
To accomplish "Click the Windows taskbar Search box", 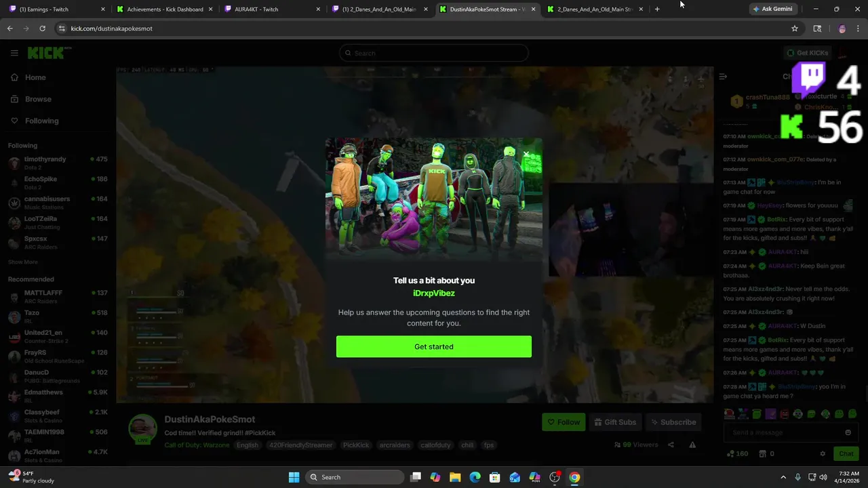I will coord(354,477).
